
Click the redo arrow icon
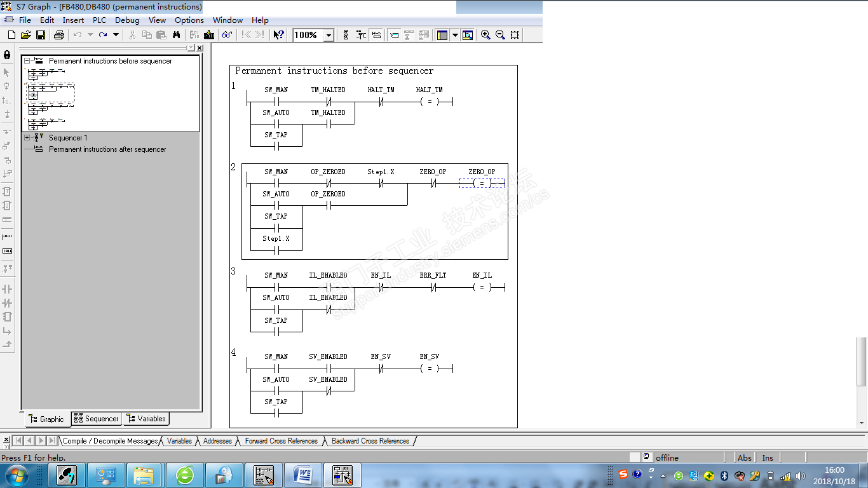(103, 35)
